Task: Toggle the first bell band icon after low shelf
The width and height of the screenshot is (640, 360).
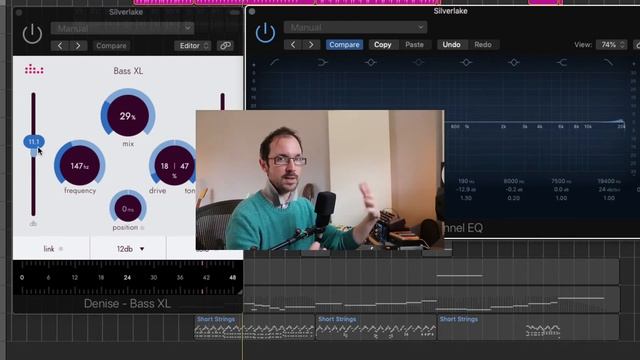Action: (x=371, y=62)
